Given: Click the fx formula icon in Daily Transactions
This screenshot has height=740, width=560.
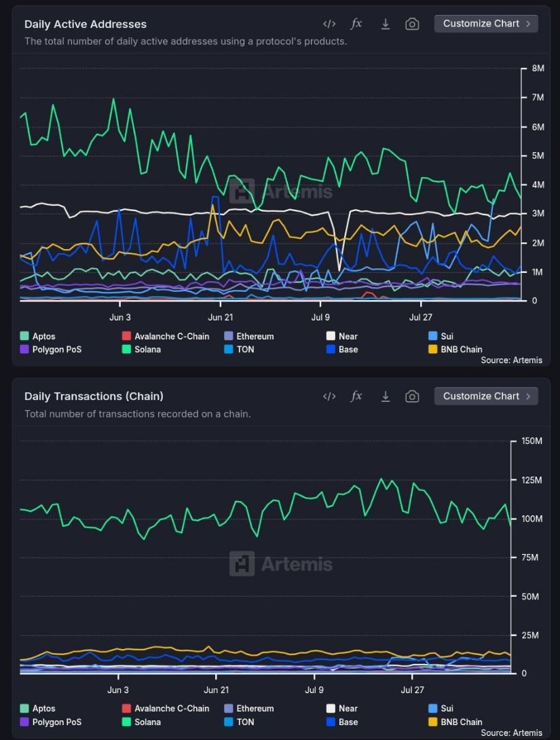Looking at the screenshot, I should (x=356, y=396).
